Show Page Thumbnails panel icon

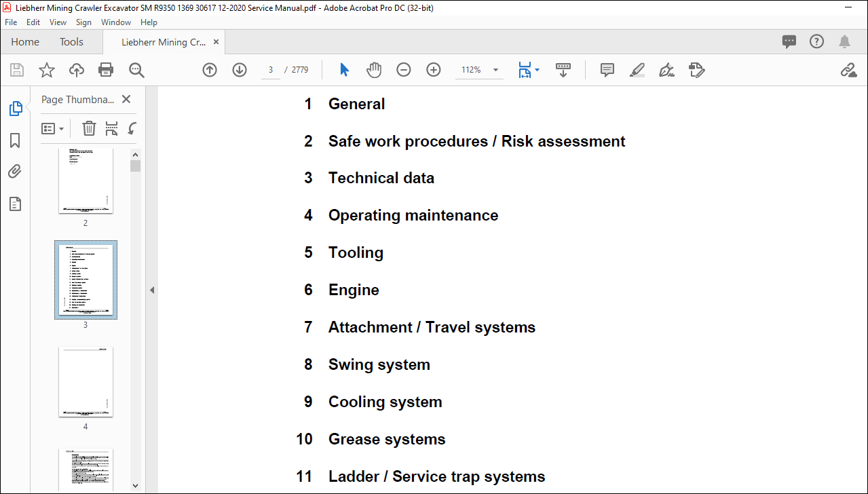click(x=15, y=109)
